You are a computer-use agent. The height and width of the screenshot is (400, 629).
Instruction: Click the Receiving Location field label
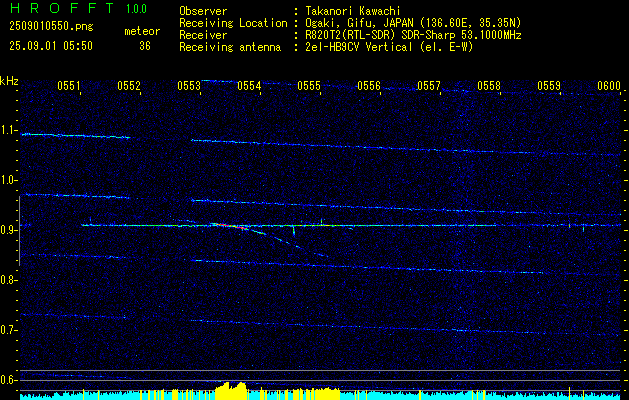[233, 23]
